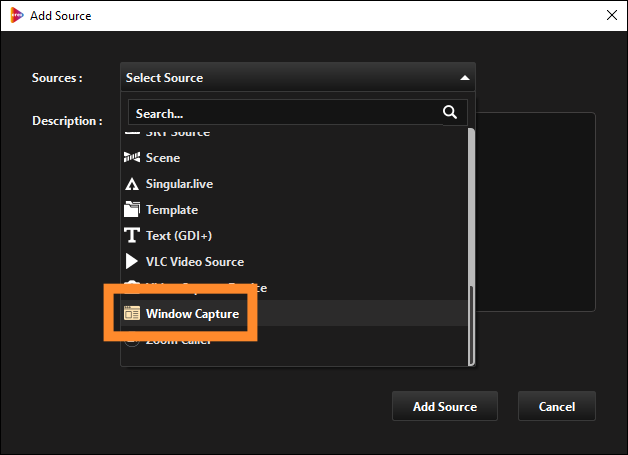Open the Select Source combo box

pyautogui.click(x=298, y=77)
